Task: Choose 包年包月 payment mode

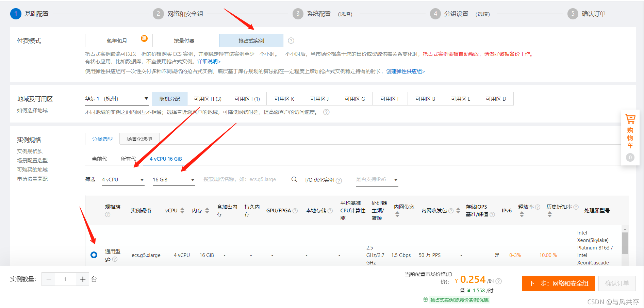Action: pos(117,40)
